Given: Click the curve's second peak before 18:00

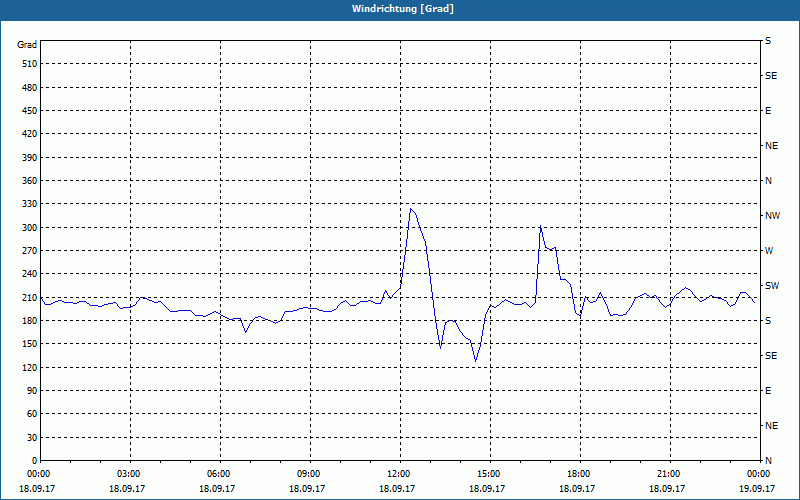Looking at the screenshot, I should point(540,226).
